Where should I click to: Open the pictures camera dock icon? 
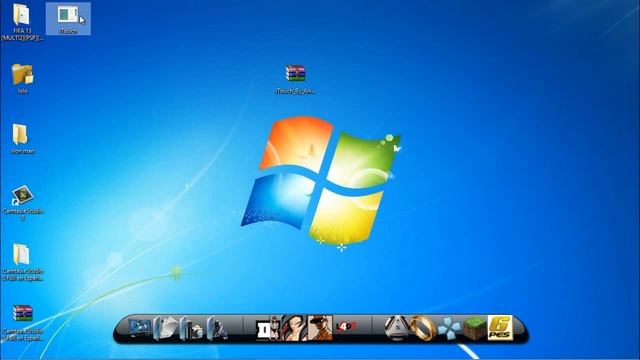pos(191,328)
